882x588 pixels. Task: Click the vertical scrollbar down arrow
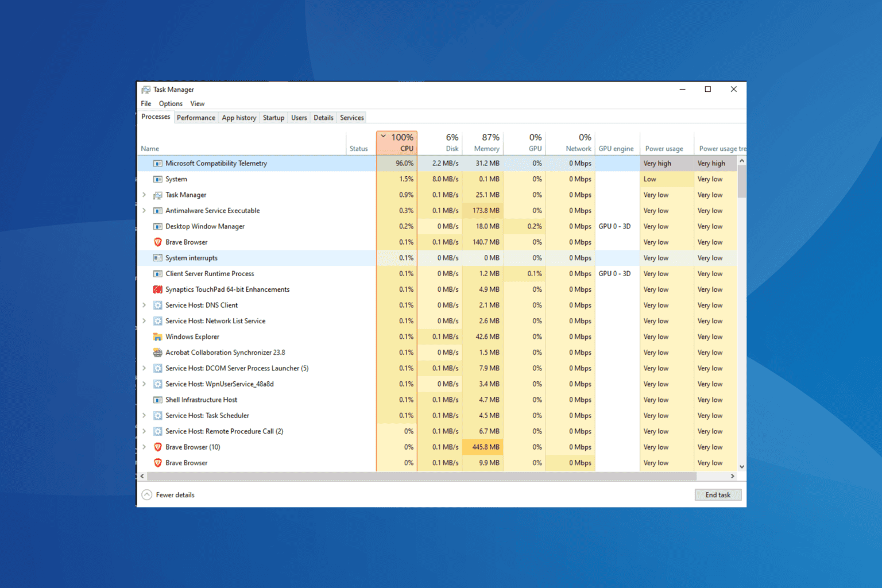742,467
